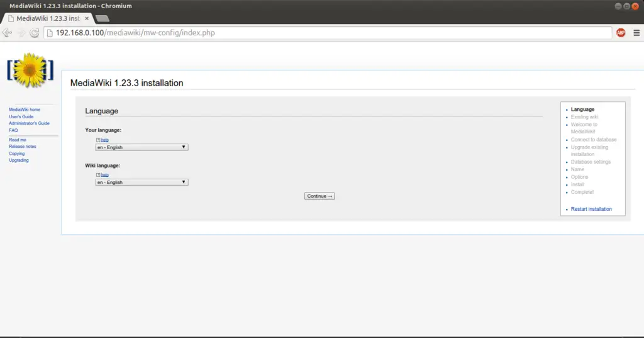The height and width of the screenshot is (338, 644).
Task: Open the Adblock Plus extension icon
Action: 621,33
